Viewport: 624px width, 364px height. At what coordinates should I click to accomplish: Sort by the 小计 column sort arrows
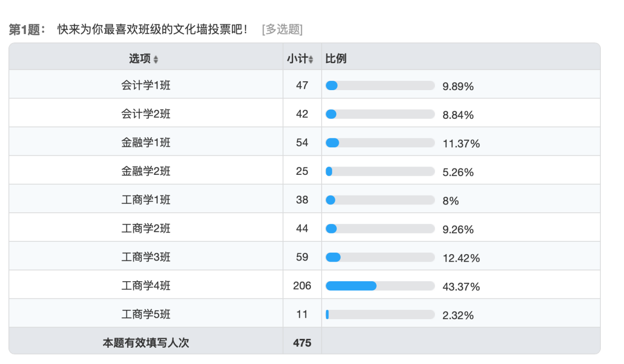[x=311, y=59]
